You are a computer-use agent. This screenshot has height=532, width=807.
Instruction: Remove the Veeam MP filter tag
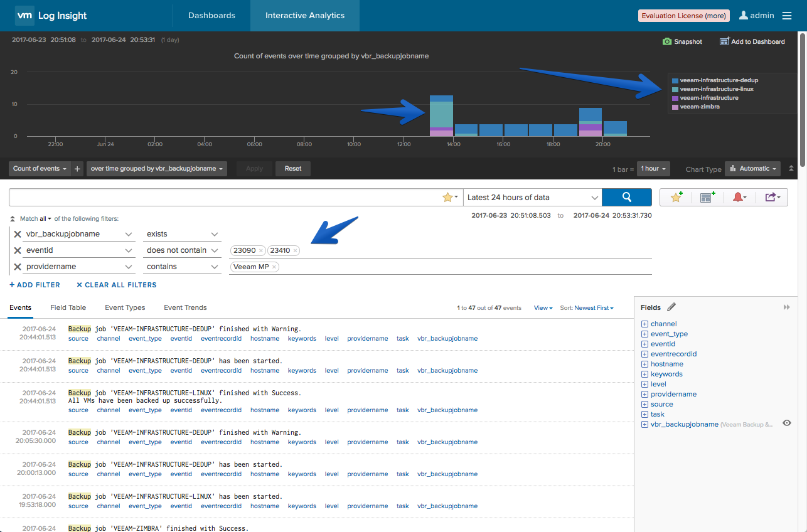[x=274, y=267]
